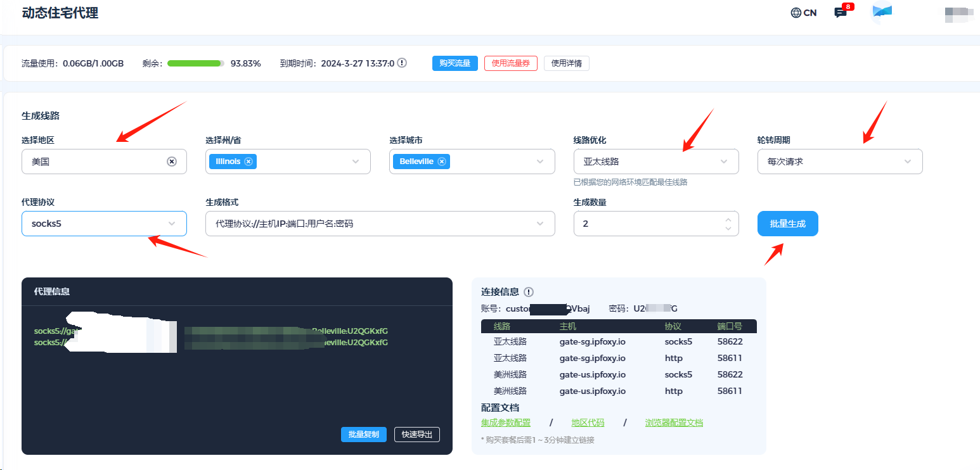980x470 pixels.
Task: Click the 使用详情 button
Action: coord(567,63)
